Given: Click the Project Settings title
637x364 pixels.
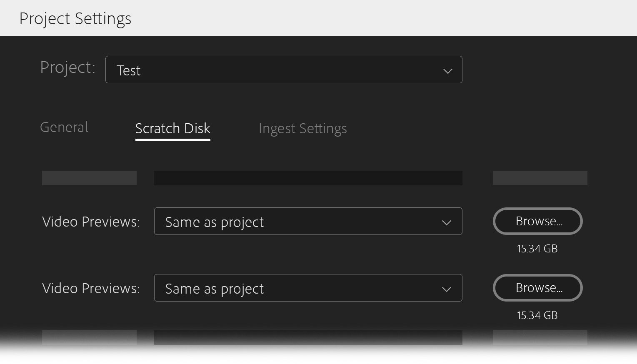Looking at the screenshot, I should click(x=75, y=18).
